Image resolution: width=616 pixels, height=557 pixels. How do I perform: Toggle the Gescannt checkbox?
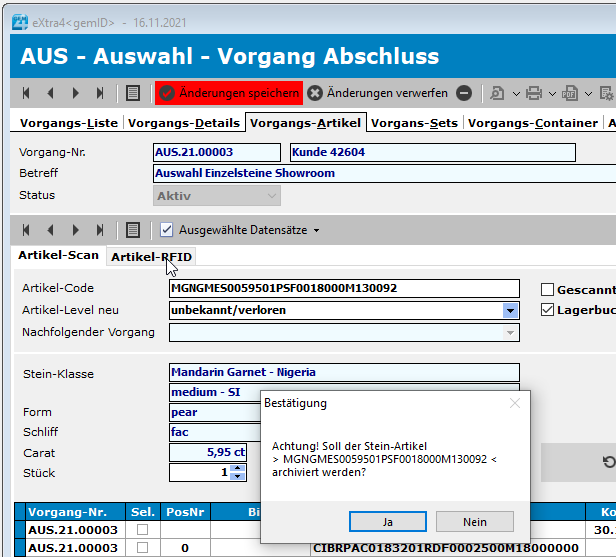(547, 290)
